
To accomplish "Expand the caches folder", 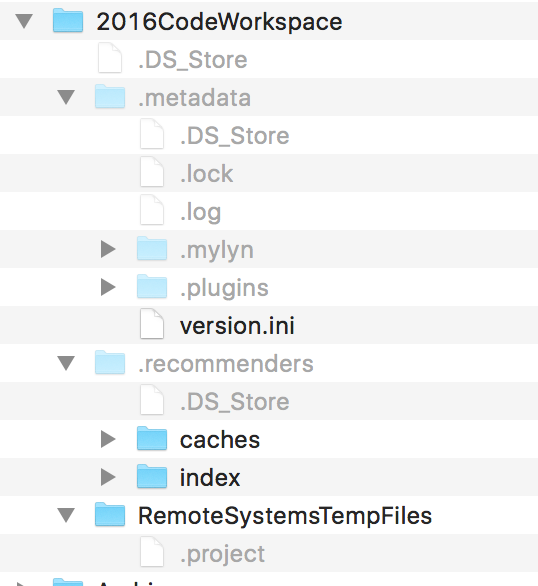I will point(108,439).
